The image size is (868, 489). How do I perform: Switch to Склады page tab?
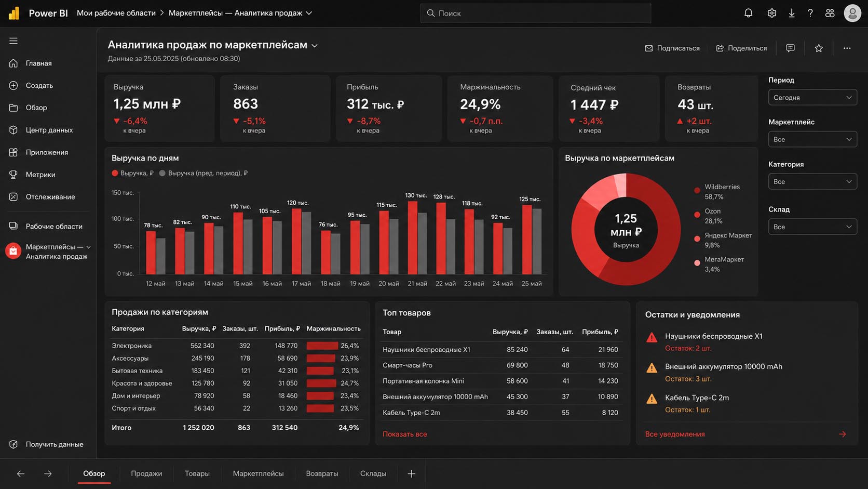[x=373, y=473]
